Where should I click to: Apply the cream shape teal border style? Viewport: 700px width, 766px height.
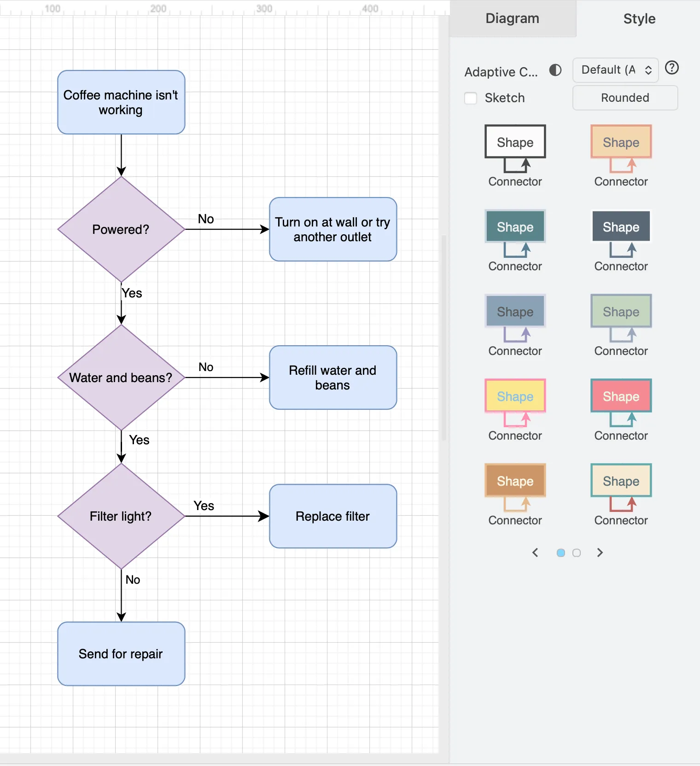[621, 494]
